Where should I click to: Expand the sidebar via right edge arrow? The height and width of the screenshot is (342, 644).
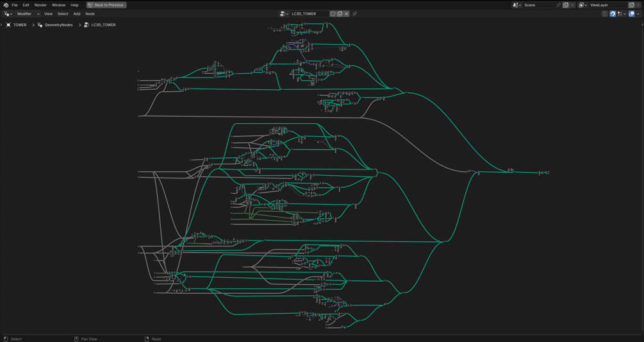click(x=642, y=25)
